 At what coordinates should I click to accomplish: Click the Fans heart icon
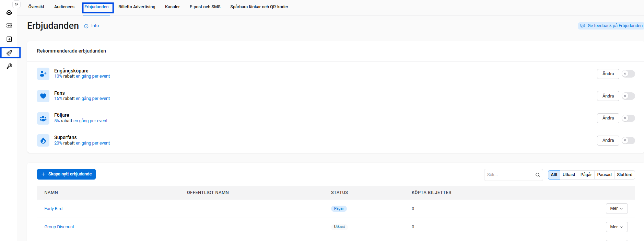[43, 96]
